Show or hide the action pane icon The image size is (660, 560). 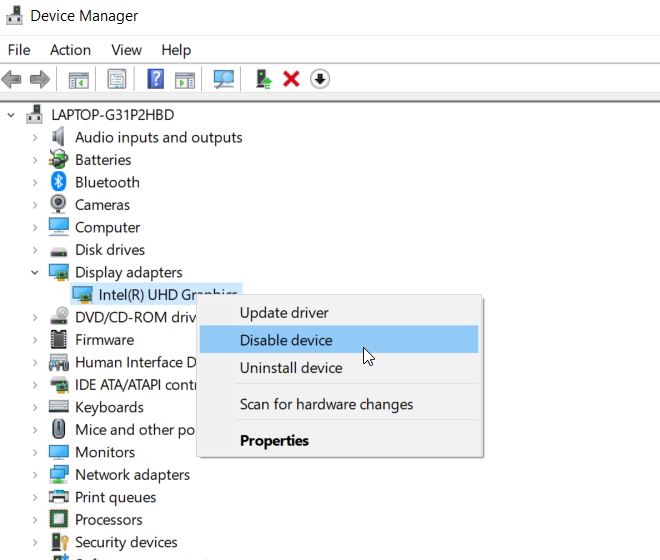click(185, 80)
